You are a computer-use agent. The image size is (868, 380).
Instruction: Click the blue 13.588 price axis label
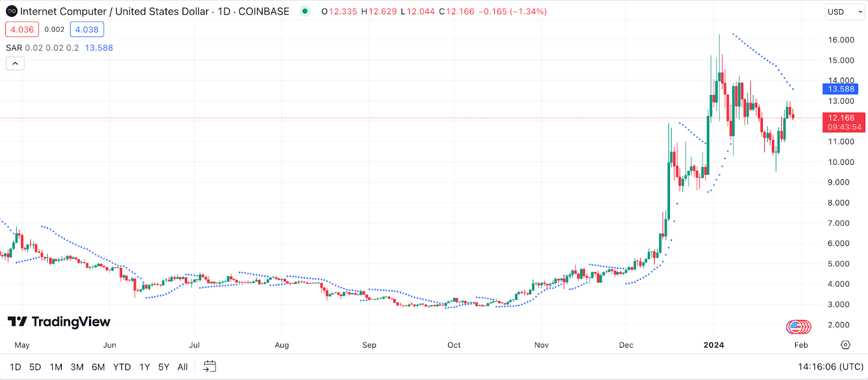click(840, 89)
